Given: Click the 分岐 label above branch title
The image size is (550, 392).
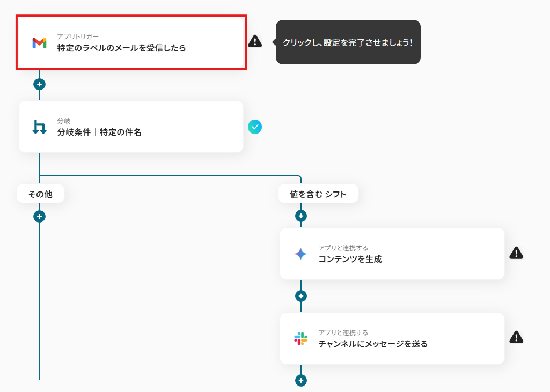Looking at the screenshot, I should (64, 121).
